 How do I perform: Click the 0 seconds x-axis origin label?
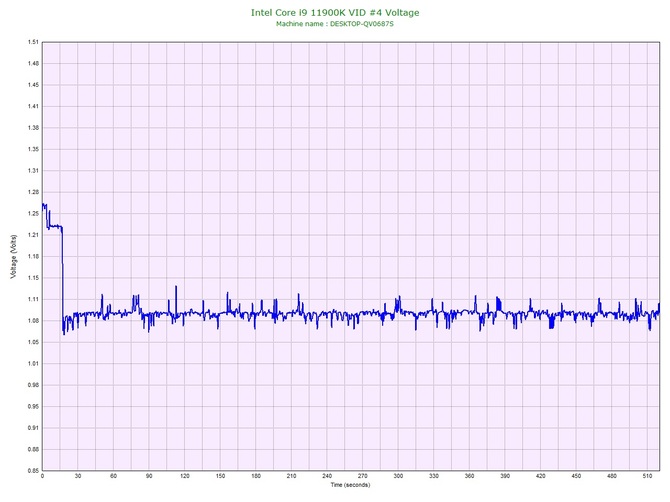(42, 476)
